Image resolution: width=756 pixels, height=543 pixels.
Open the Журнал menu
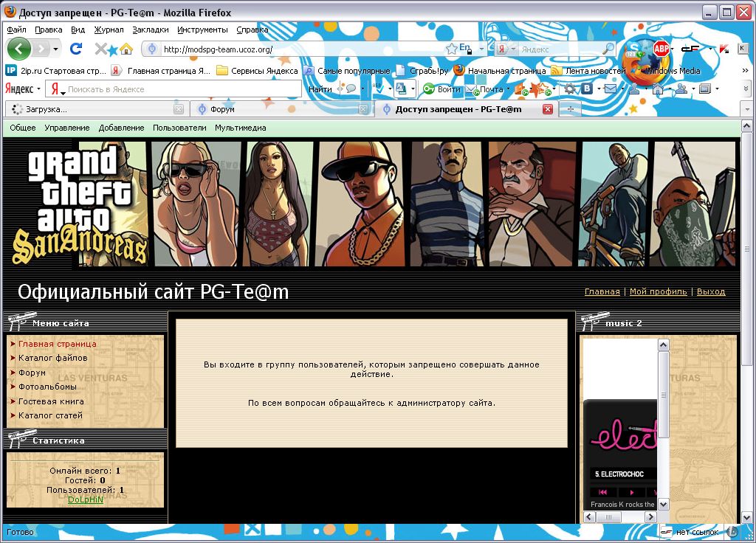tap(109, 30)
